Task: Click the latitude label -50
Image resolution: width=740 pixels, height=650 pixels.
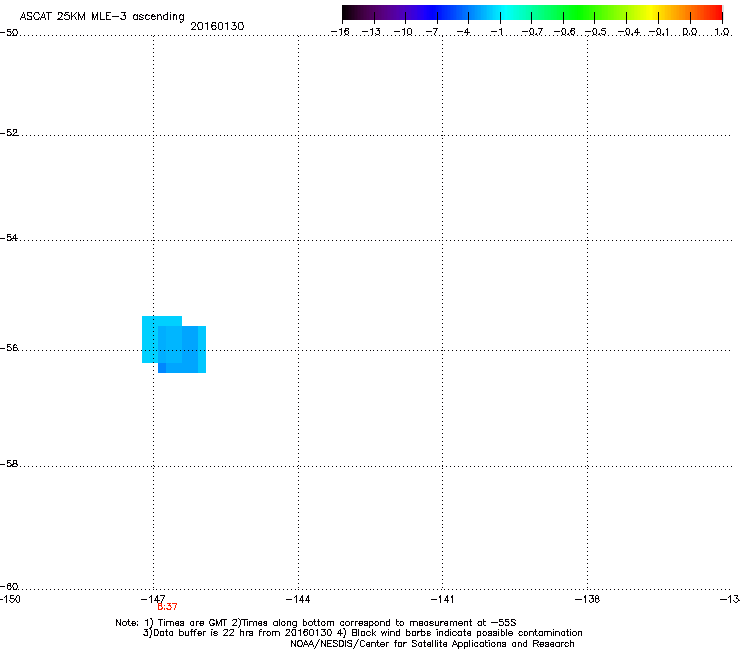Action: click(x=9, y=33)
